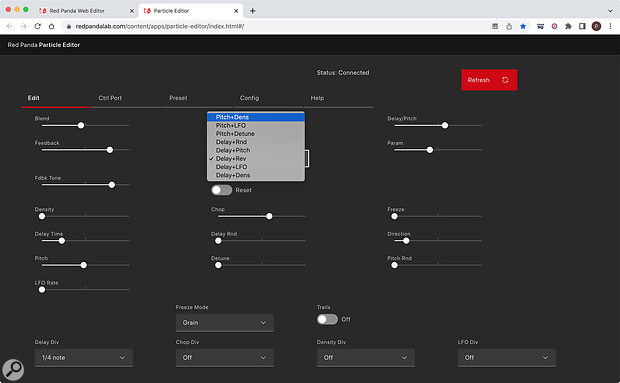Open the Chrome three-dot menu
Image resolution: width=620 pixels, height=383 pixels.
tap(611, 26)
